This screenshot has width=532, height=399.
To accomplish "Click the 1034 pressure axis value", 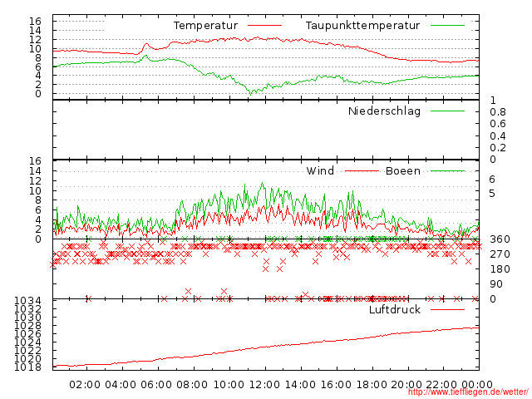I will click(27, 301).
